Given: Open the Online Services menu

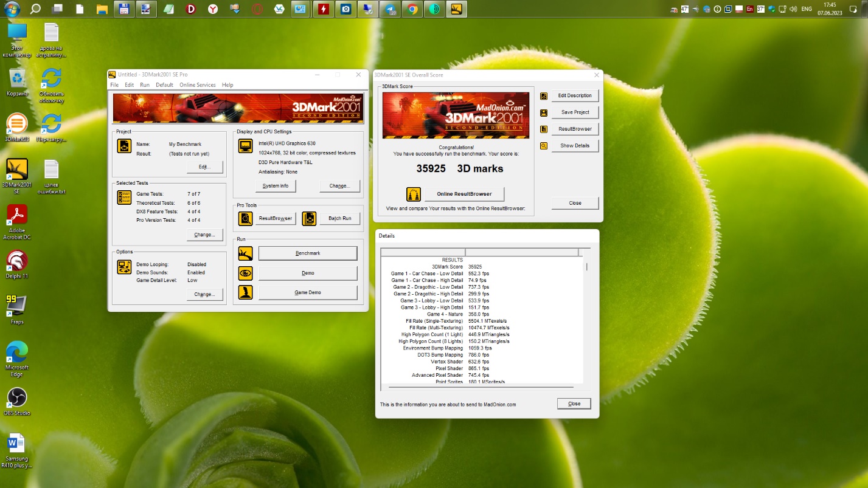Looking at the screenshot, I should [197, 85].
